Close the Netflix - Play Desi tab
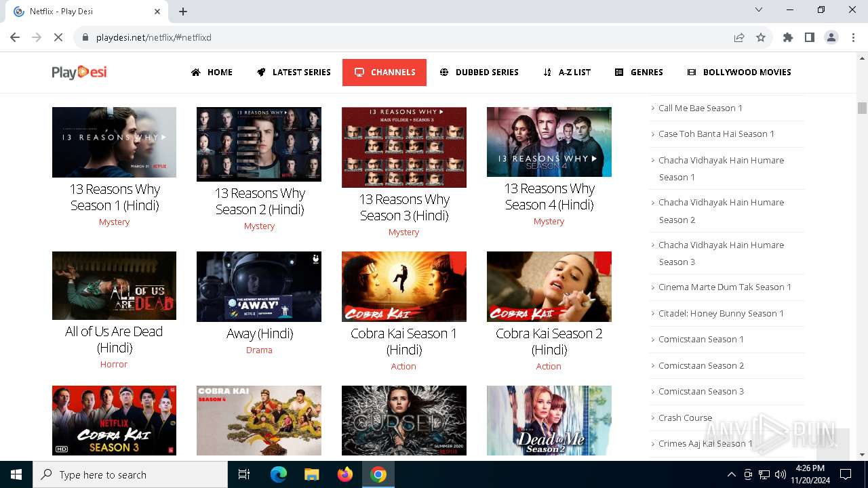The image size is (868, 488). coord(157,12)
